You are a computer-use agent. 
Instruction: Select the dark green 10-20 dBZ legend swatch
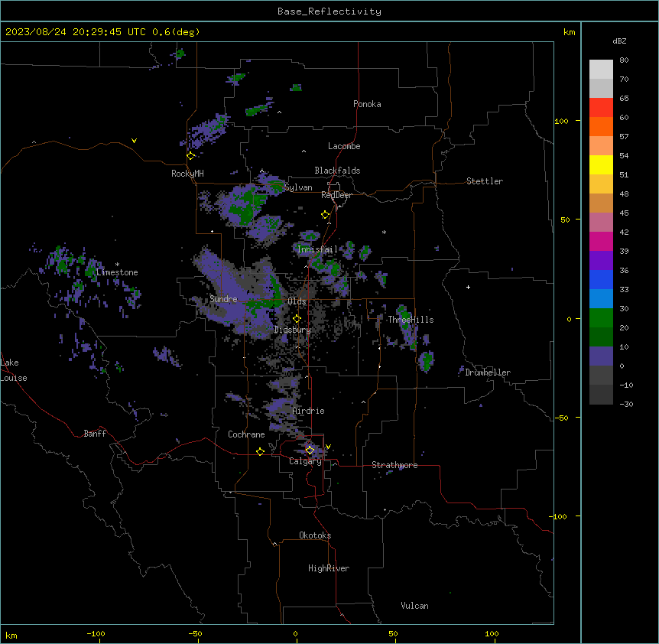pyautogui.click(x=601, y=337)
